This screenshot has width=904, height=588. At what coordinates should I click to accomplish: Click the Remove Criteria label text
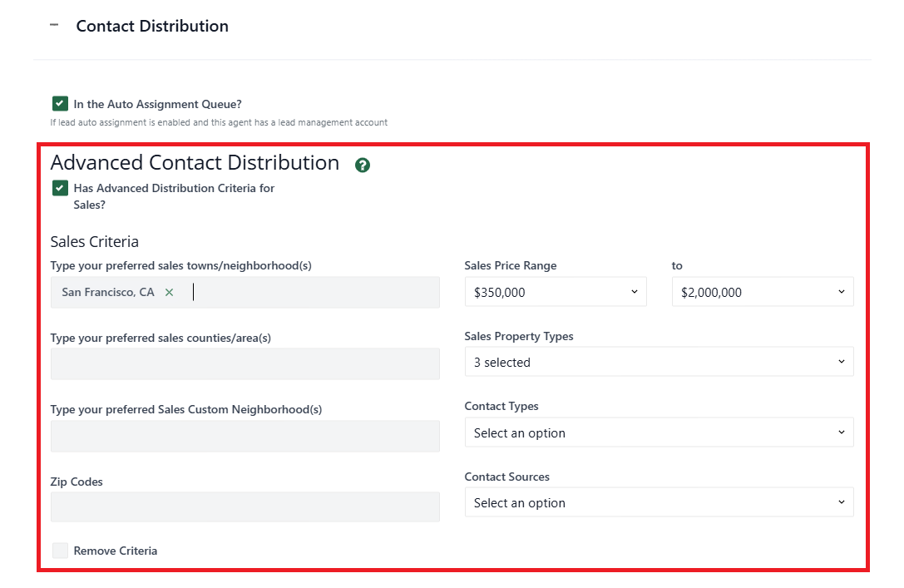[114, 550]
